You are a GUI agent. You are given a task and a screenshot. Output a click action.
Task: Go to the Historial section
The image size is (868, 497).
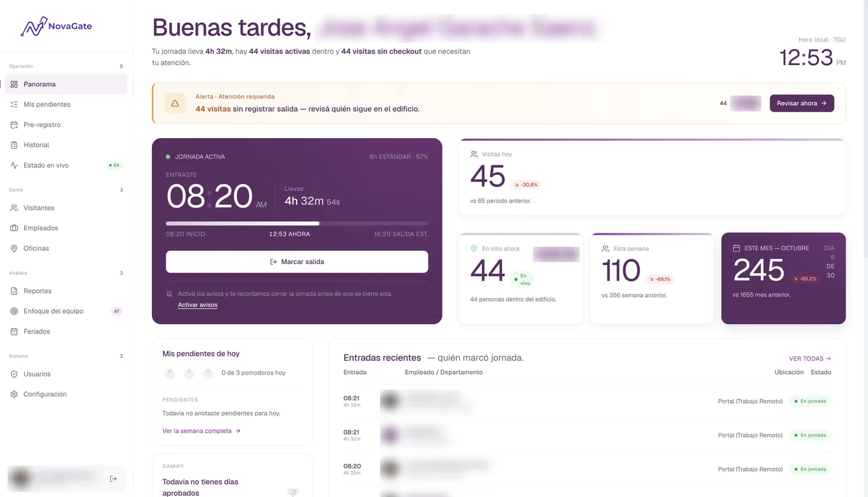(x=66, y=145)
